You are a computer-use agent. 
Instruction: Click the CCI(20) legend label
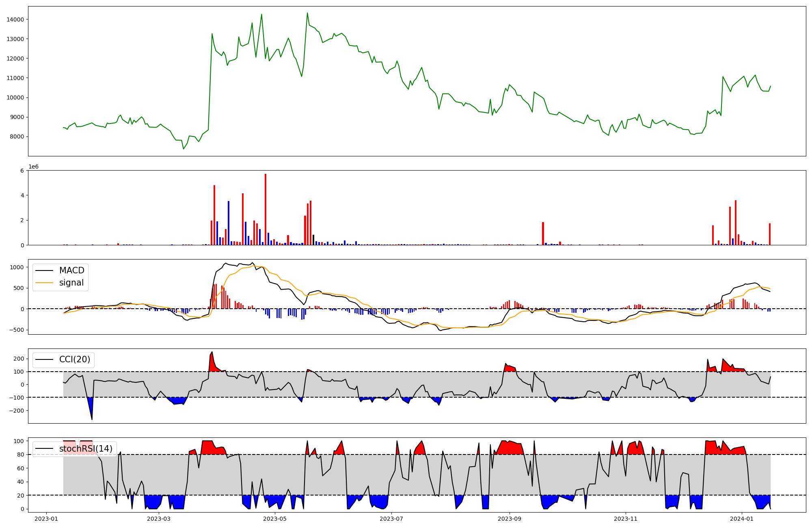point(74,359)
